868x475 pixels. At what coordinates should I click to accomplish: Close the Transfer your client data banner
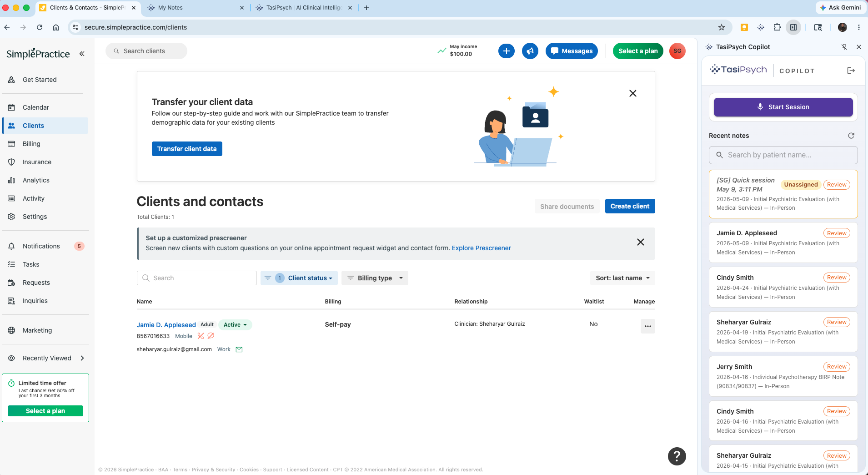633,93
